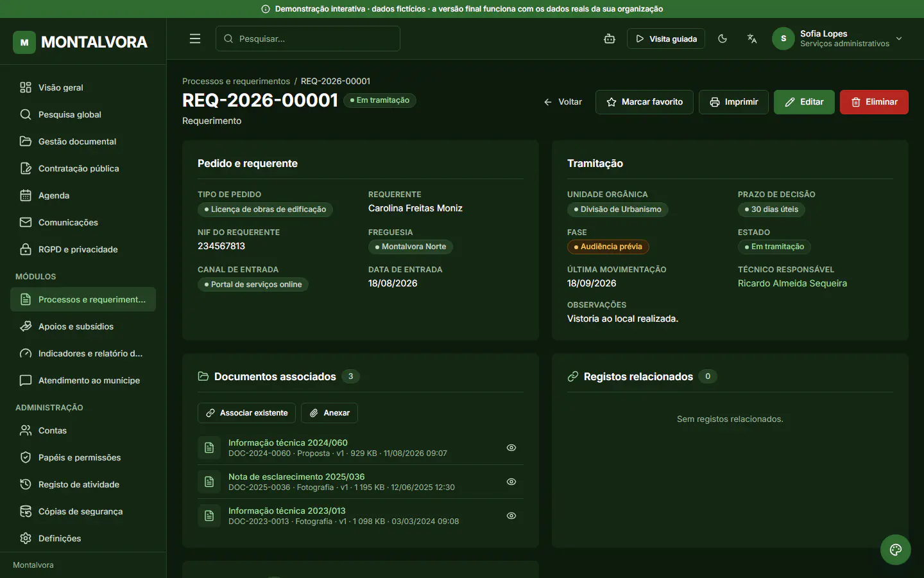Start the Visita guiada tour
This screenshot has width=924, height=578.
coord(666,39)
